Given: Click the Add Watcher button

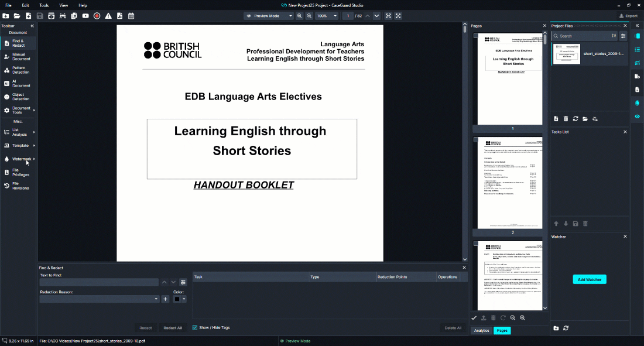Looking at the screenshot, I should coord(589,279).
